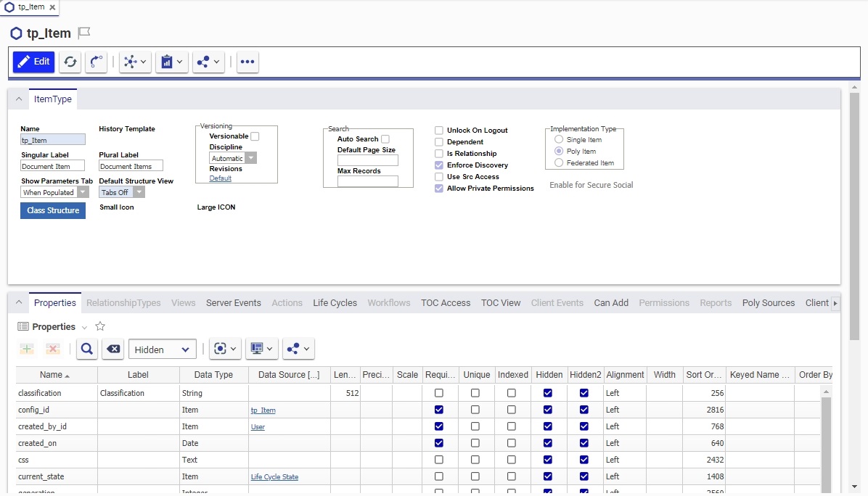Select the Single Item radio button
Image resolution: width=868 pixels, height=496 pixels.
click(559, 139)
